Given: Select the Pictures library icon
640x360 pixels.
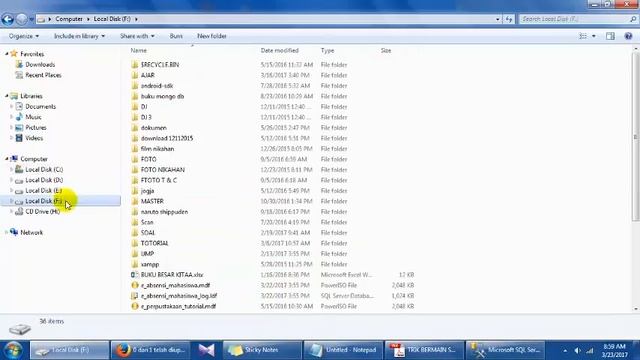Looking at the screenshot, I should coord(19,127).
